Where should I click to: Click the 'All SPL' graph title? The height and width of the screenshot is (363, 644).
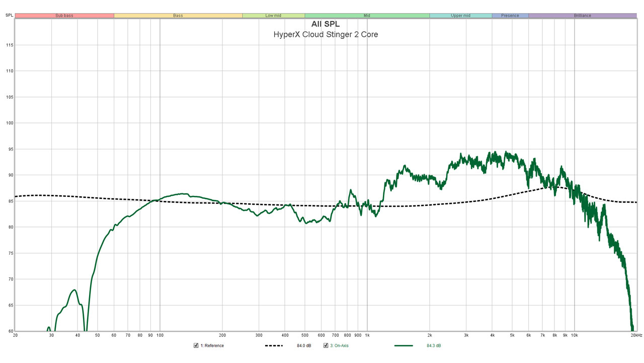coord(326,24)
